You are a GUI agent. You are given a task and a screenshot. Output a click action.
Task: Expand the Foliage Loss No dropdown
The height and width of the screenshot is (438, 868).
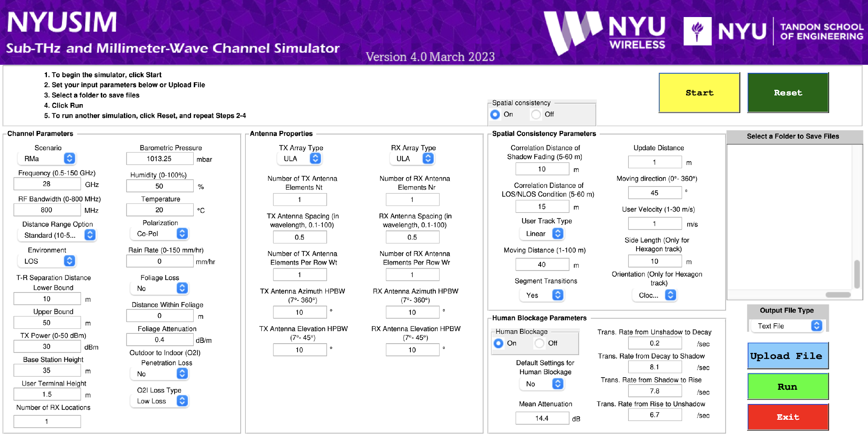pyautogui.click(x=182, y=288)
